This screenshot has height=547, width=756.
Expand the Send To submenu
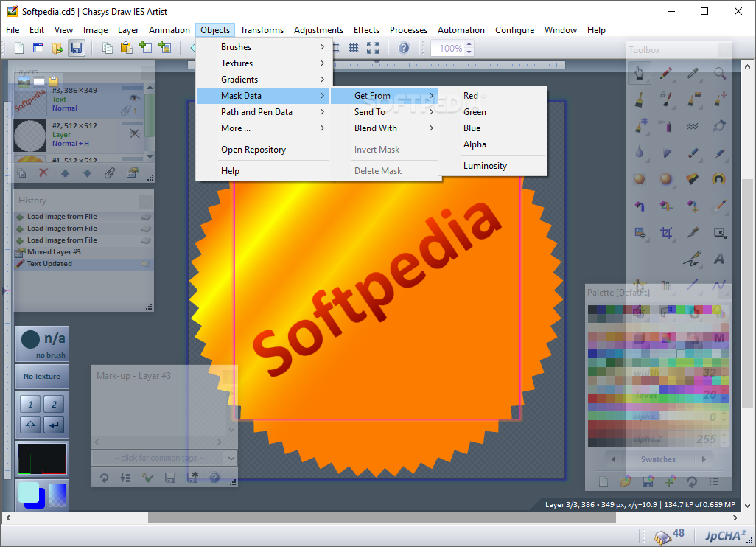(x=385, y=112)
